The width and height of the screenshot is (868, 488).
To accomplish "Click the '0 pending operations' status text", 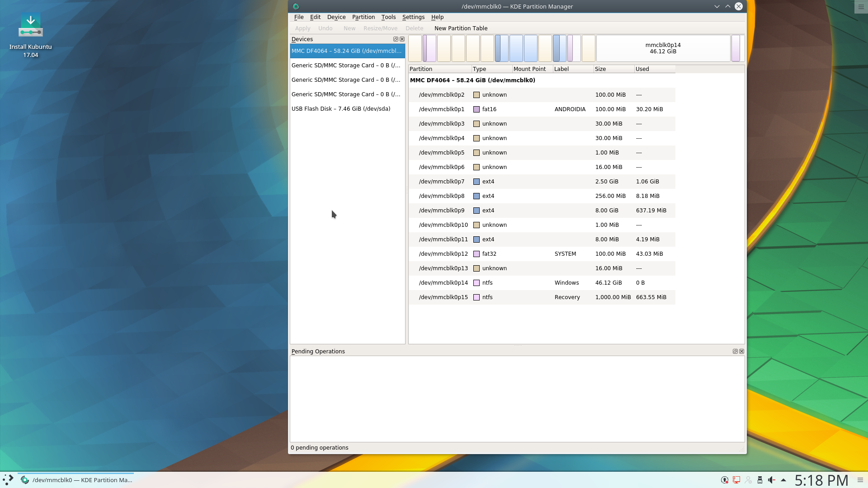I will click(x=319, y=448).
